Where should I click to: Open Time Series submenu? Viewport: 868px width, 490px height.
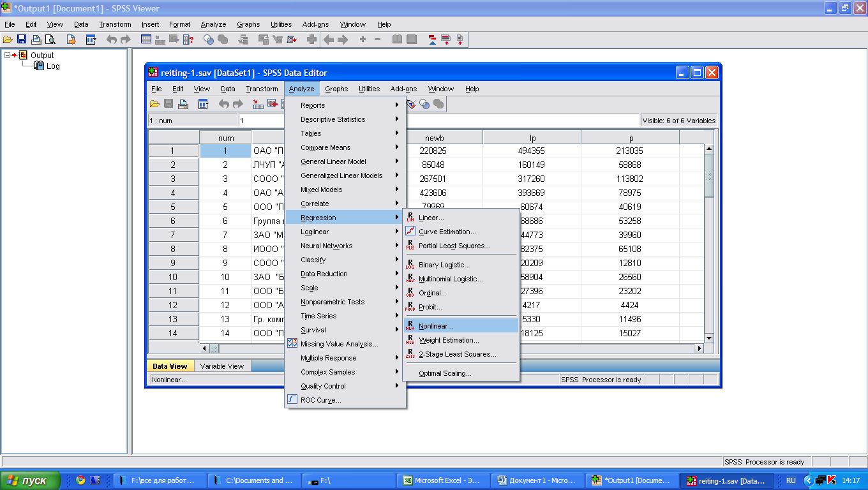pyautogui.click(x=345, y=316)
